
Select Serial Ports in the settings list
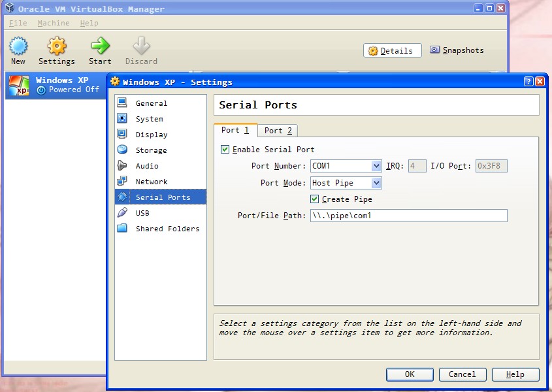pos(161,197)
